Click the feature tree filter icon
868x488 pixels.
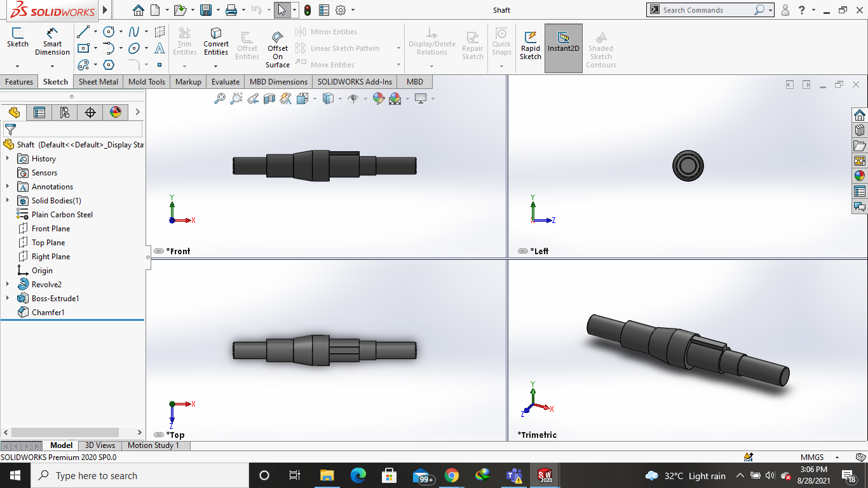click(x=10, y=130)
